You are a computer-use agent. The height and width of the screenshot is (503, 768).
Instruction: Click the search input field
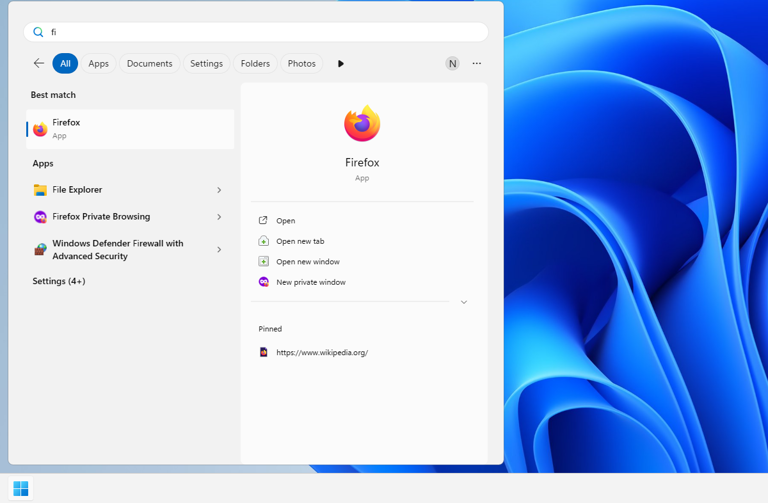[x=256, y=32]
